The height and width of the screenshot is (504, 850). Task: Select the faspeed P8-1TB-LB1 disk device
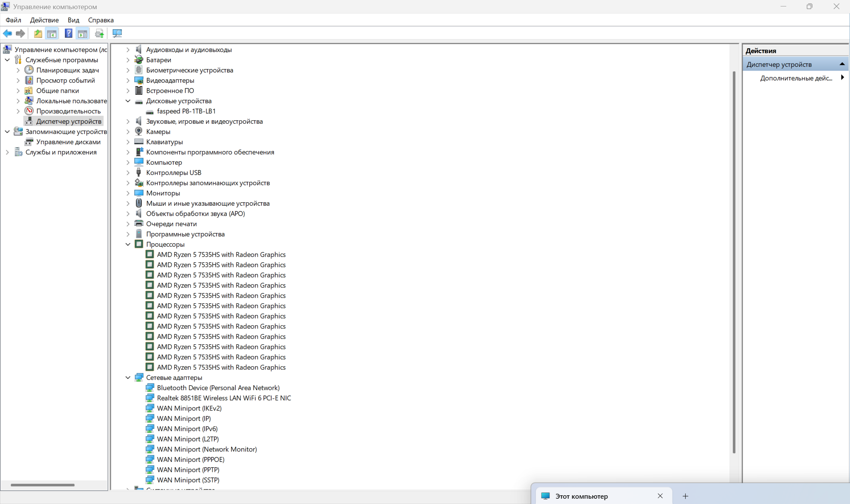186,111
